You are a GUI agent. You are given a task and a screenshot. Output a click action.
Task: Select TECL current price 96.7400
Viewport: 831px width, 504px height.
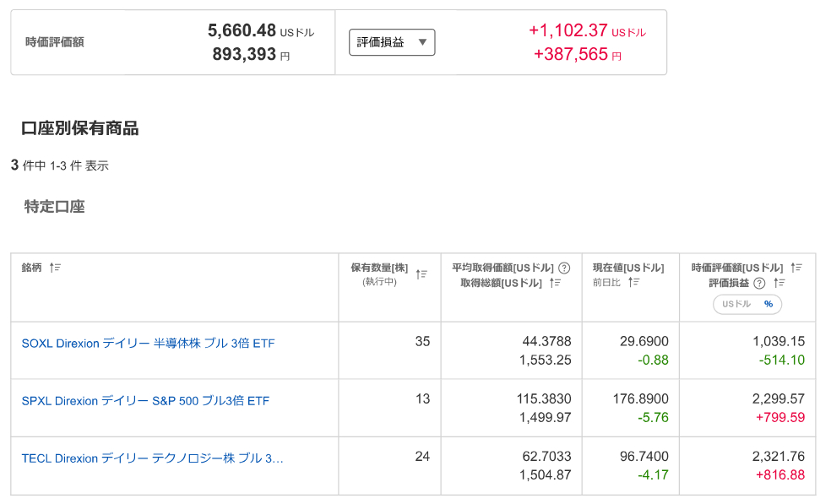(644, 457)
